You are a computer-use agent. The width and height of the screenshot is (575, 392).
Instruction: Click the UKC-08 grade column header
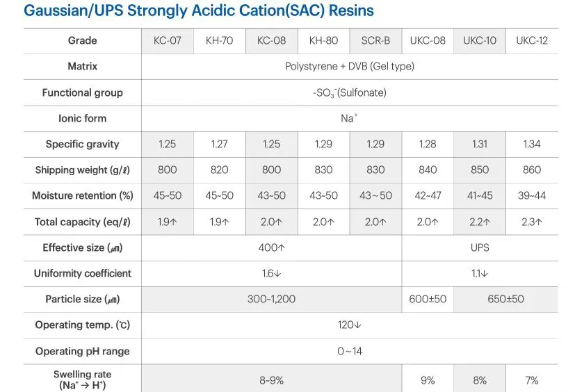(x=428, y=41)
